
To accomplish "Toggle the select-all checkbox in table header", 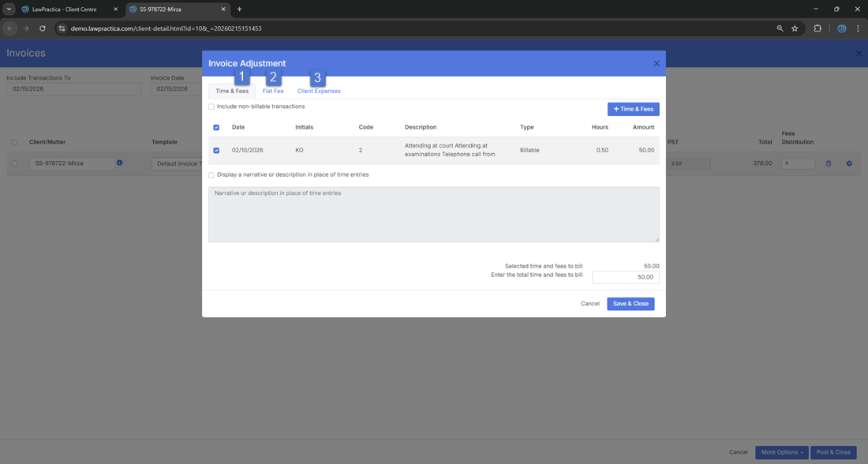I will [216, 127].
